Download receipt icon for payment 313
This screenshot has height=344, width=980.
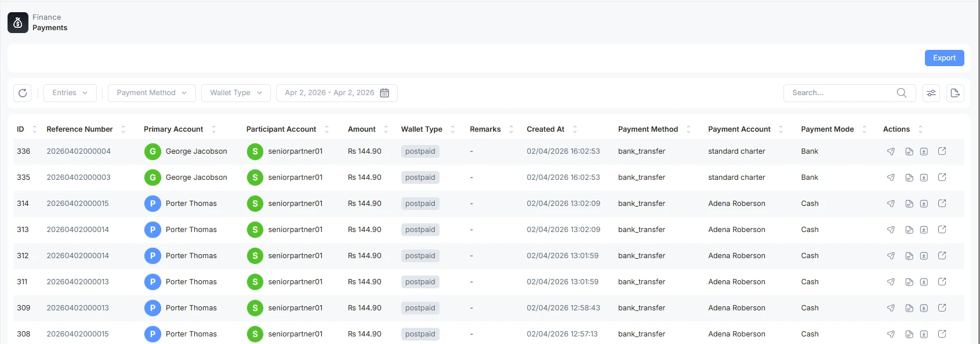tap(924, 230)
